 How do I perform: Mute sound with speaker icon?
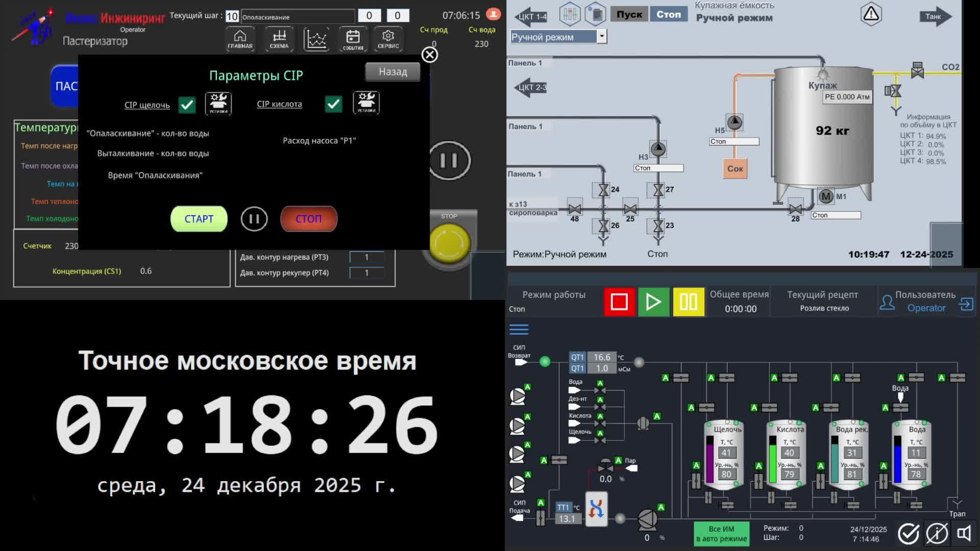tap(964, 534)
